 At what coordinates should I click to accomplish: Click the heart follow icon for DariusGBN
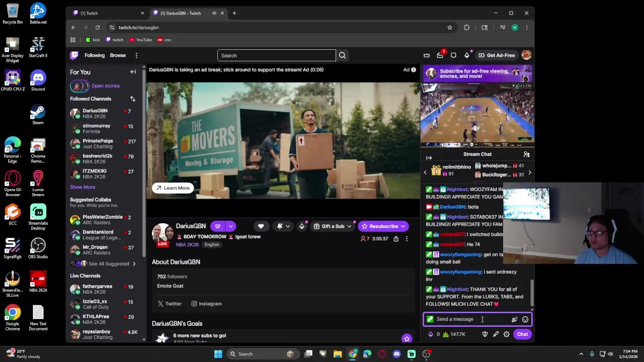[x=261, y=226]
